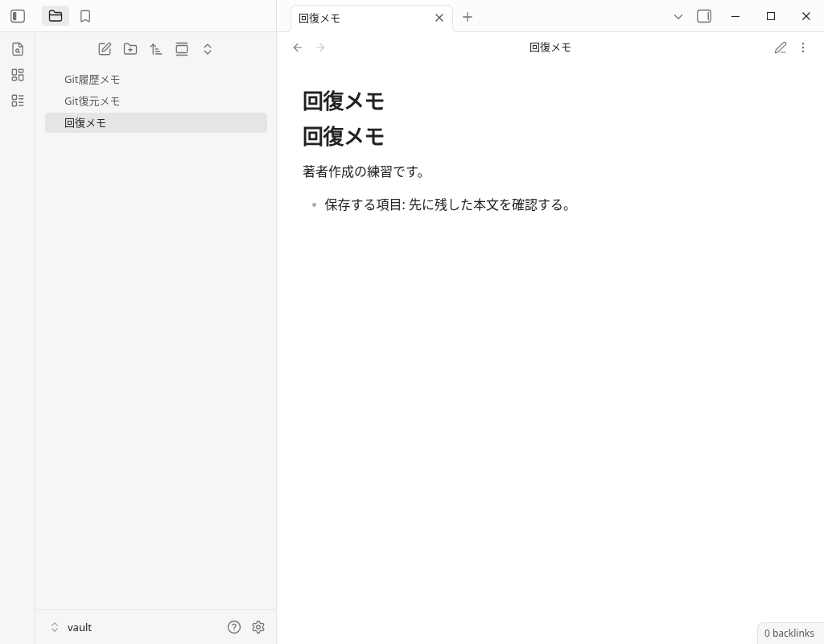
Task: Click the inline title 回復メモ heading
Action: (x=343, y=101)
